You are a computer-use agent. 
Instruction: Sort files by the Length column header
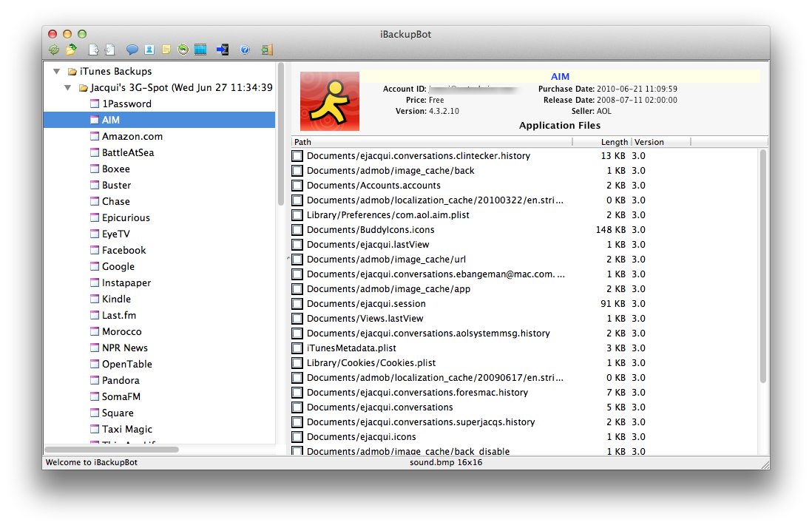click(602, 142)
